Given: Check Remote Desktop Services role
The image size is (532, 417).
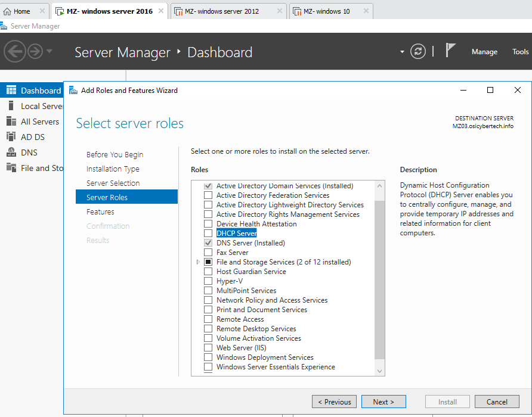Looking at the screenshot, I should pos(208,328).
